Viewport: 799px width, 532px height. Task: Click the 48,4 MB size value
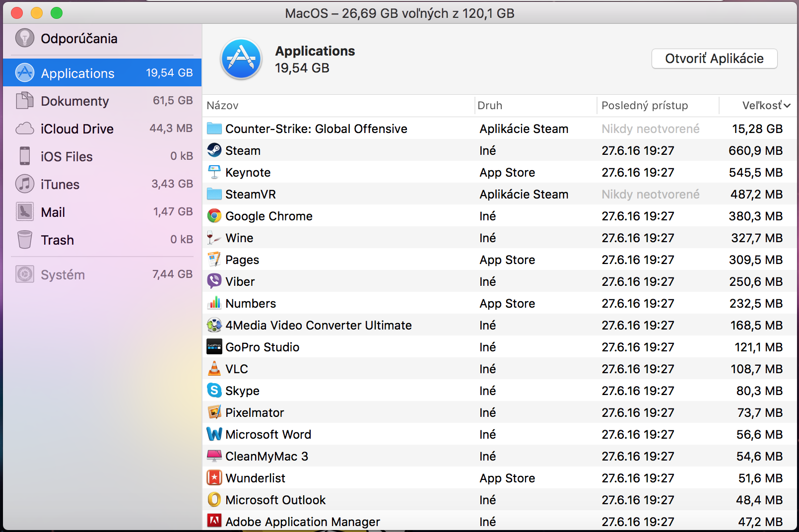pyautogui.click(x=759, y=500)
